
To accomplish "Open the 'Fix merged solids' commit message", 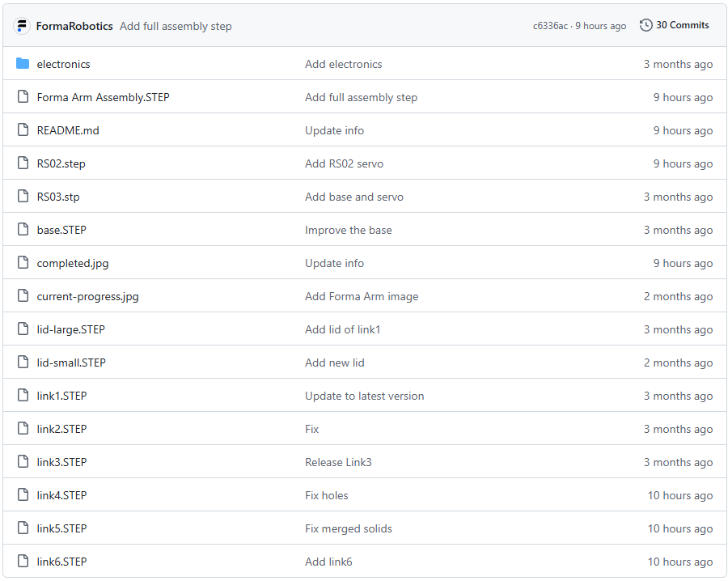I will click(x=349, y=529).
